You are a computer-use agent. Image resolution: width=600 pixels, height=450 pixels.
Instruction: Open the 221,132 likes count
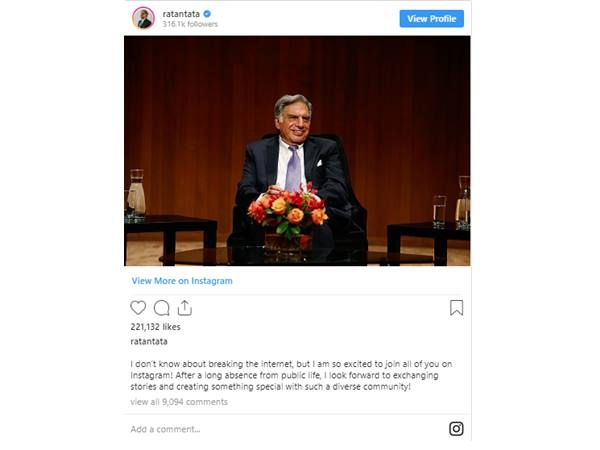(x=154, y=327)
